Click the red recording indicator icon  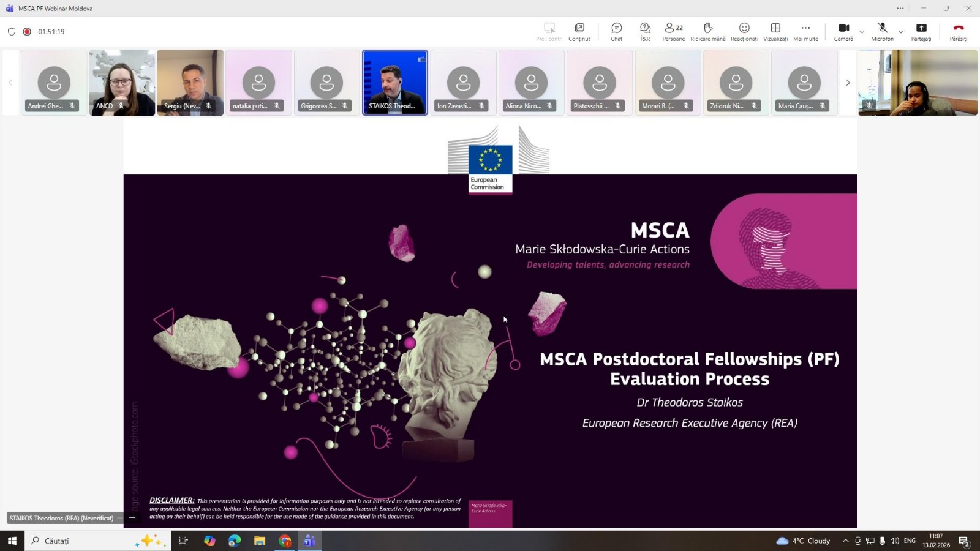click(27, 32)
